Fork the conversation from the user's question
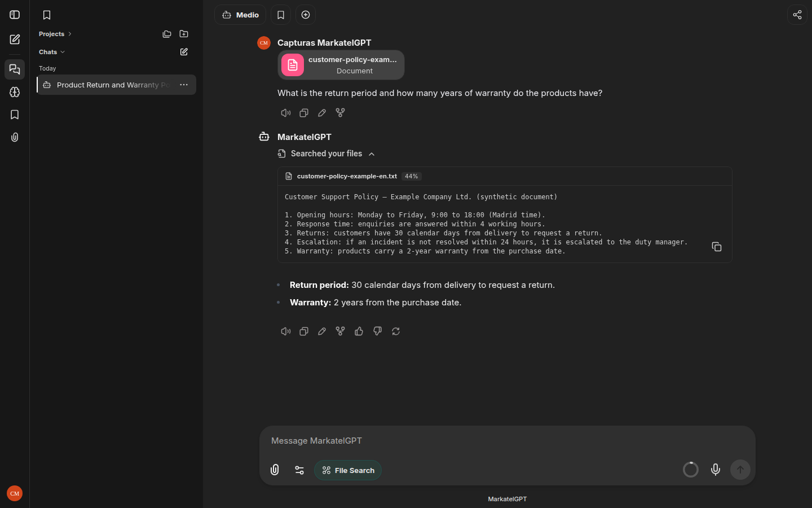 click(340, 113)
